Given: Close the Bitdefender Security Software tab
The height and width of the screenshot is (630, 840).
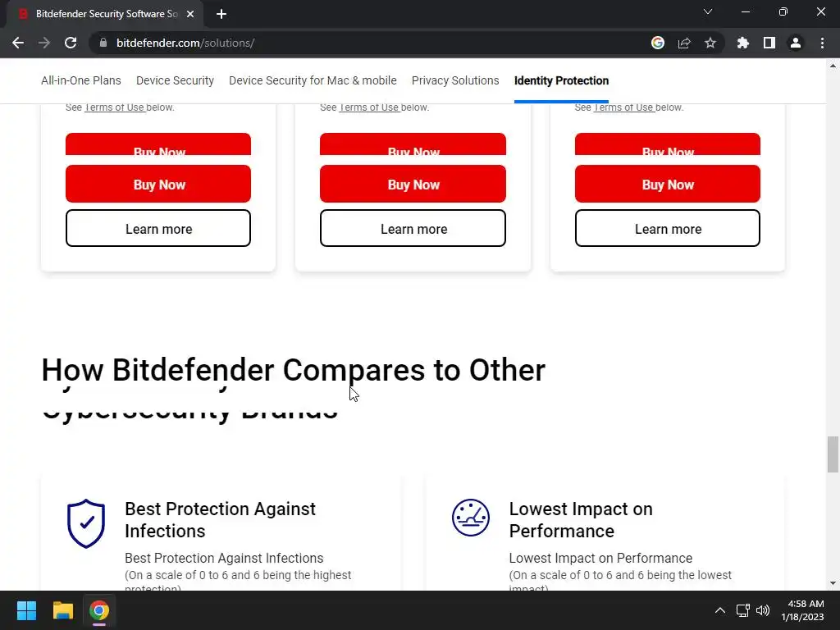Looking at the screenshot, I should tap(190, 14).
